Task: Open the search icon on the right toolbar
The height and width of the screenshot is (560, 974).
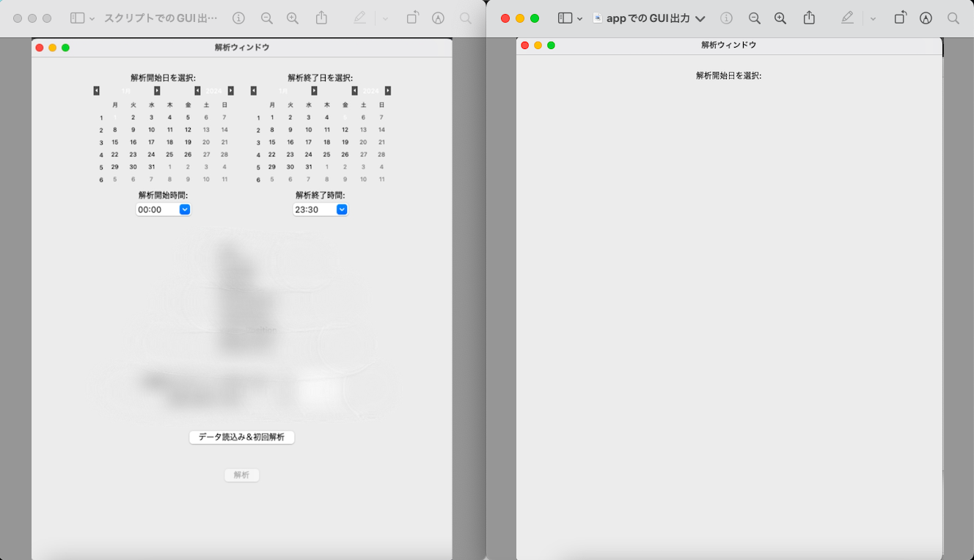Action: pyautogui.click(x=953, y=18)
